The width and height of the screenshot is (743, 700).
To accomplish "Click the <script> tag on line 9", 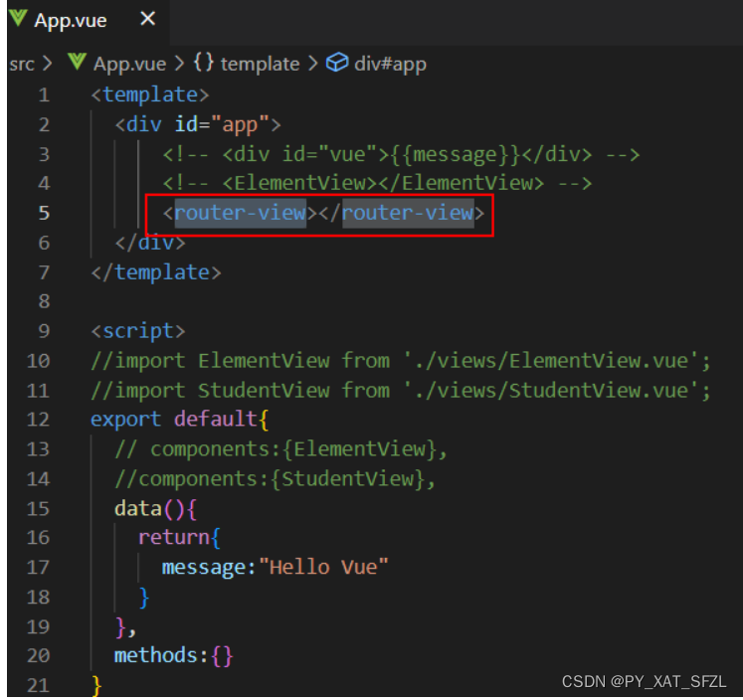I will pos(138,331).
